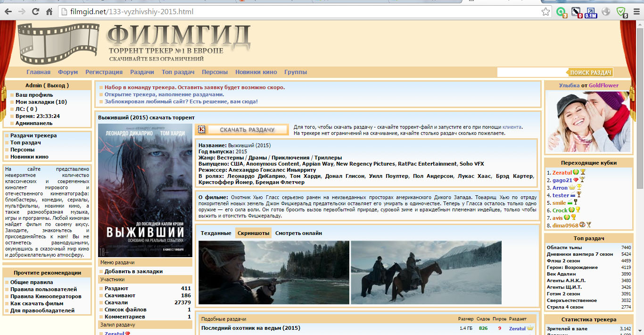Viewport: 644px width, 335px height.
Task: Open Топ раздач in the navigation bar
Action: click(x=178, y=72)
